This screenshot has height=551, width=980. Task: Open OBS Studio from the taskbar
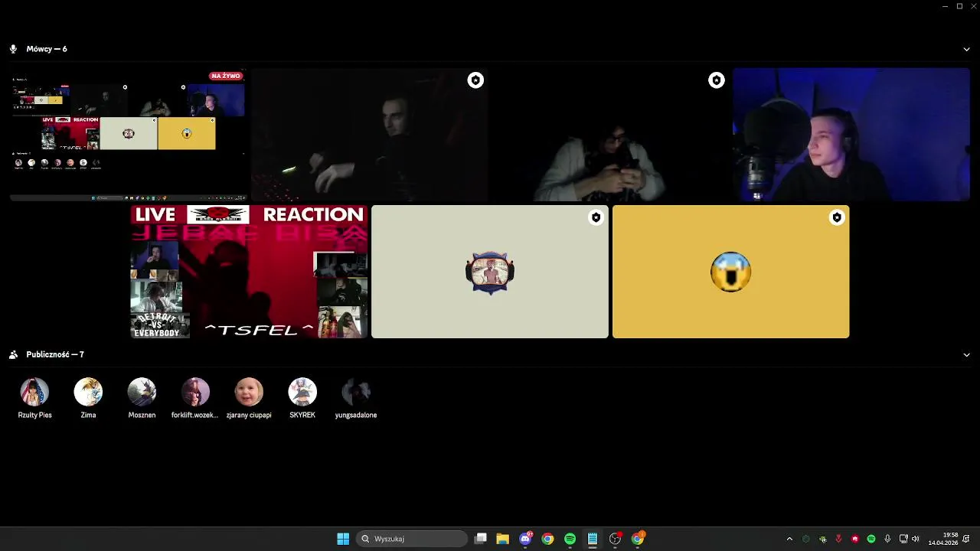[x=615, y=539]
